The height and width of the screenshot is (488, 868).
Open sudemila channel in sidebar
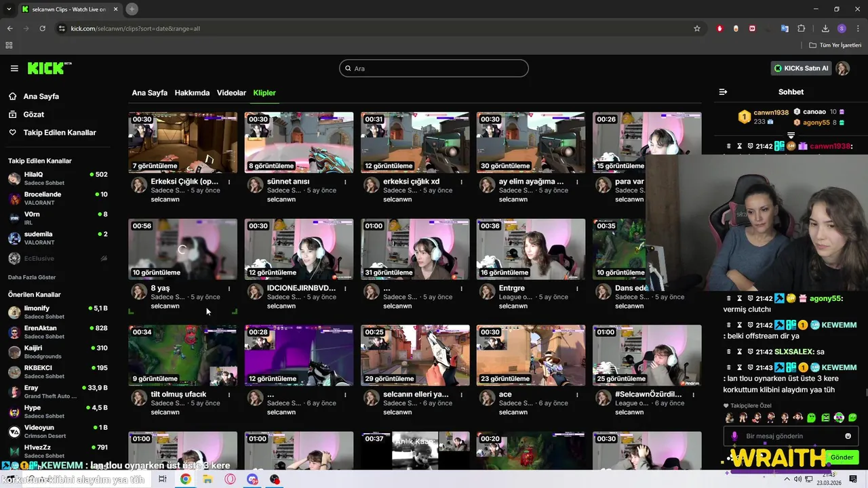(58, 238)
